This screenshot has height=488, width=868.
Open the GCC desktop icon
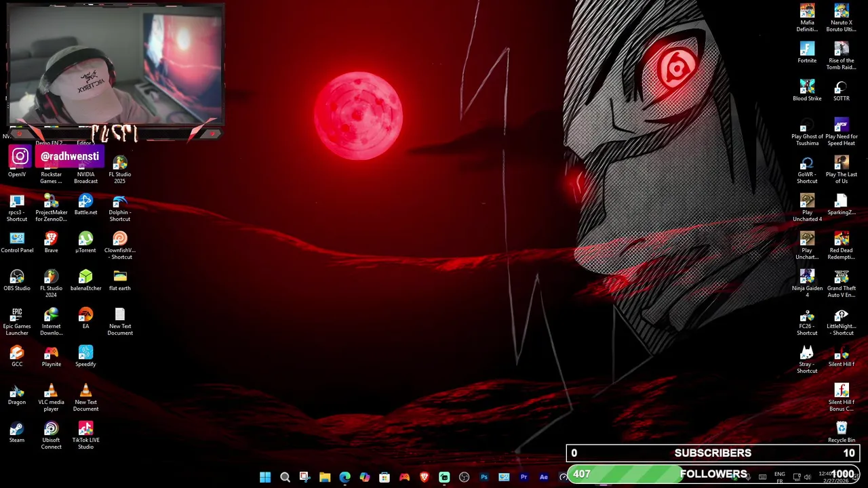[17, 356]
